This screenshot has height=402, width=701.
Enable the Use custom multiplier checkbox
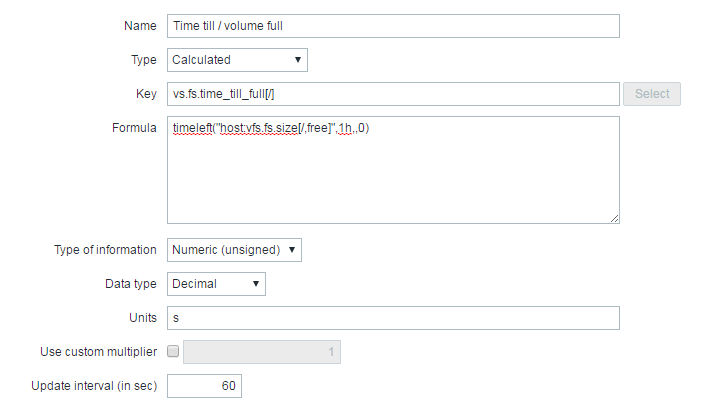pyautogui.click(x=174, y=352)
